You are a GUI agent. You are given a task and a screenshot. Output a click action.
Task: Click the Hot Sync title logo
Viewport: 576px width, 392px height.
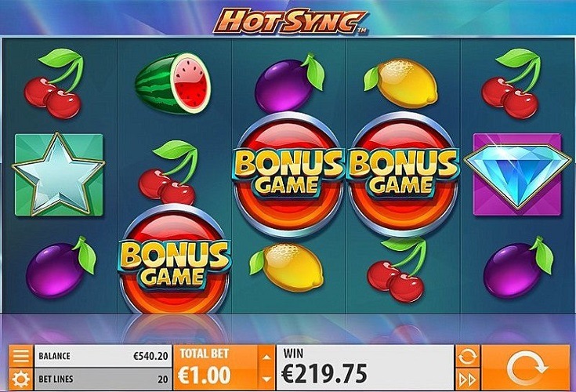(290, 20)
